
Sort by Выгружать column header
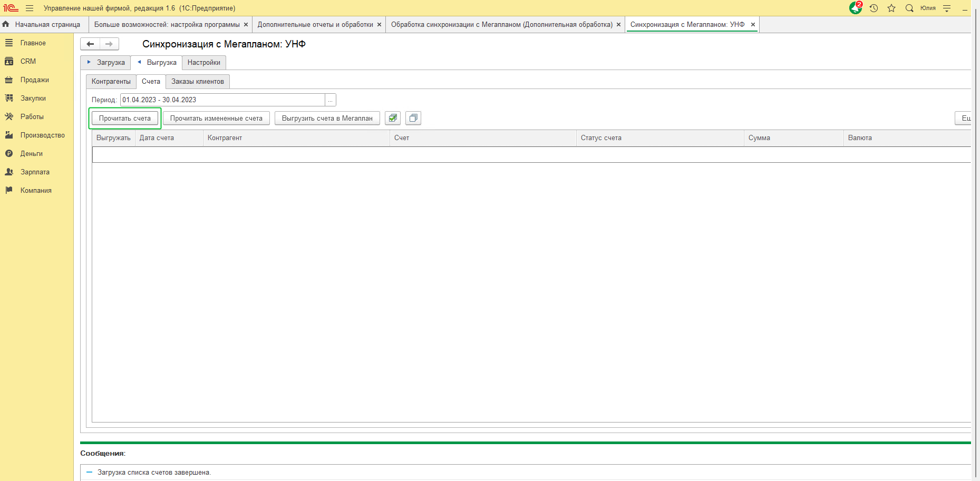(x=113, y=138)
